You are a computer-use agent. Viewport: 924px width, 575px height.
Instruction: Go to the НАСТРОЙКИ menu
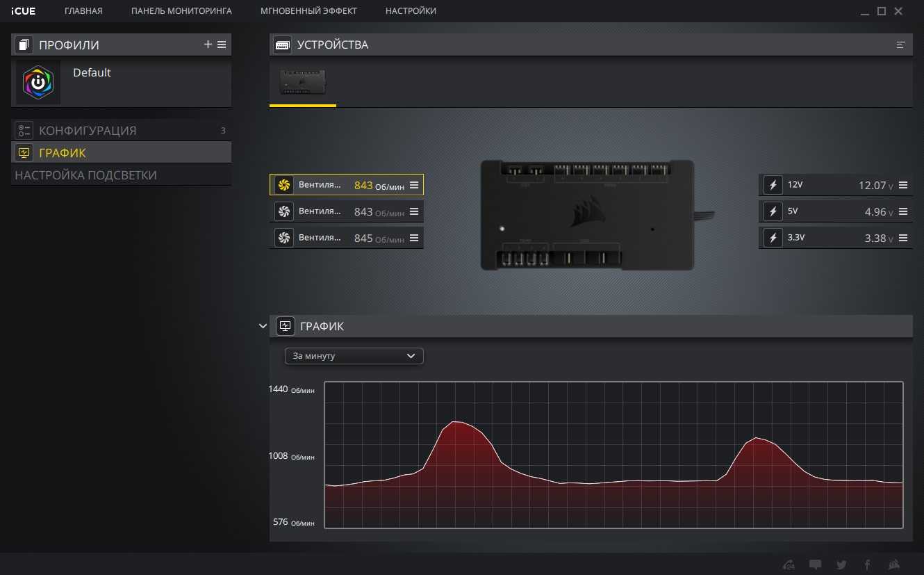[x=411, y=11]
